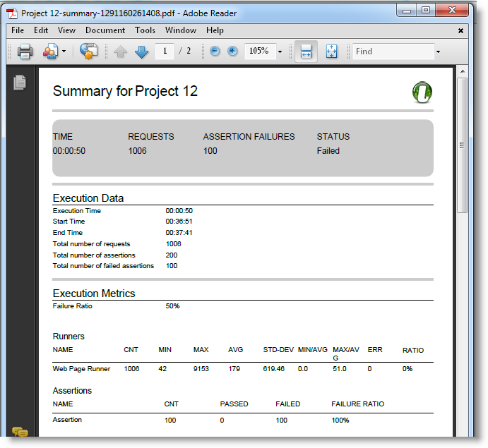
Task: Click the 105% zoom level field
Action: (x=260, y=51)
